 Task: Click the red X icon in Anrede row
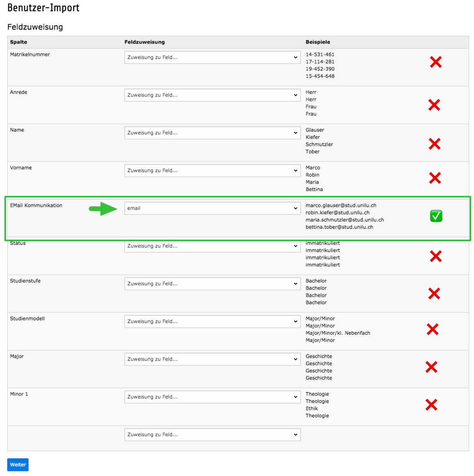(434, 105)
